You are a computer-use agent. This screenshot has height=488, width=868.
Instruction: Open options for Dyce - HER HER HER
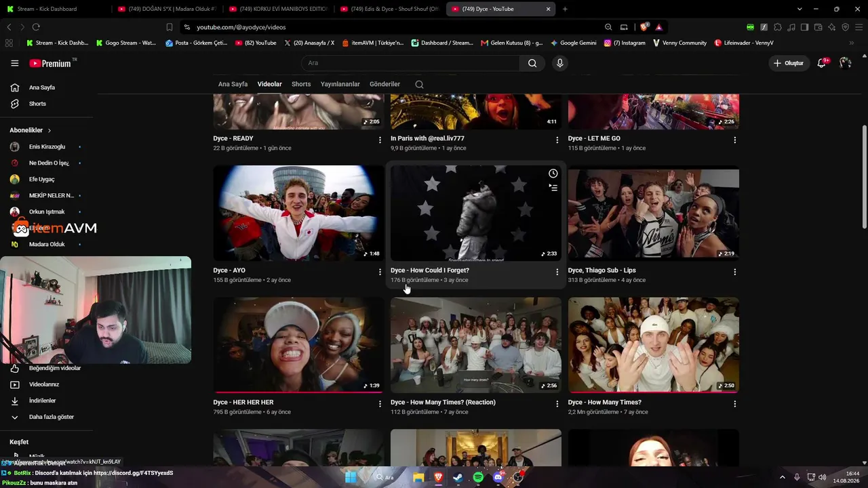(x=380, y=404)
